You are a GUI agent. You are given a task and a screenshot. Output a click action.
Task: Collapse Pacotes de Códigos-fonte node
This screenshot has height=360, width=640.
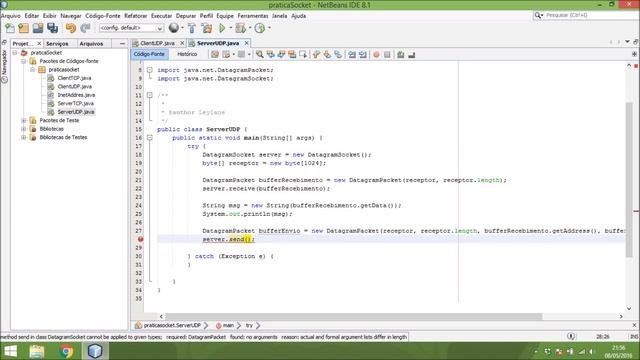24,61
